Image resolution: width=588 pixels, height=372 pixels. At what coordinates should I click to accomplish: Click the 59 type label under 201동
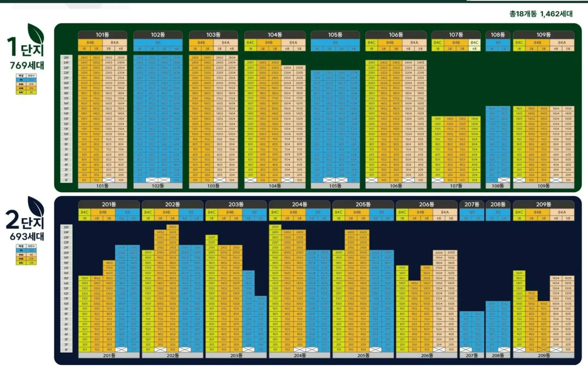pos(127,212)
